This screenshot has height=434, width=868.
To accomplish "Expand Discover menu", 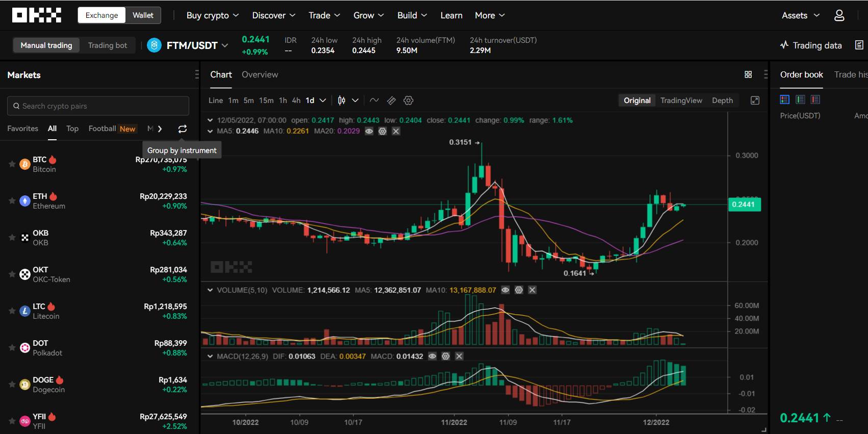I will (x=274, y=15).
